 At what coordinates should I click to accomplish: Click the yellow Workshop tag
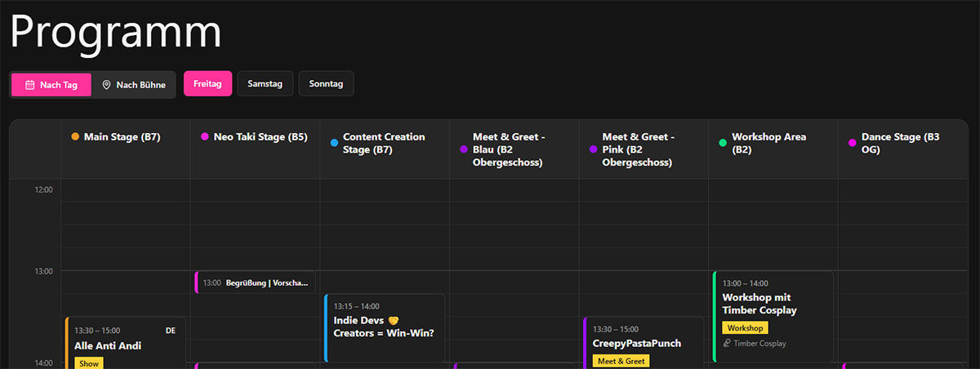[745, 327]
